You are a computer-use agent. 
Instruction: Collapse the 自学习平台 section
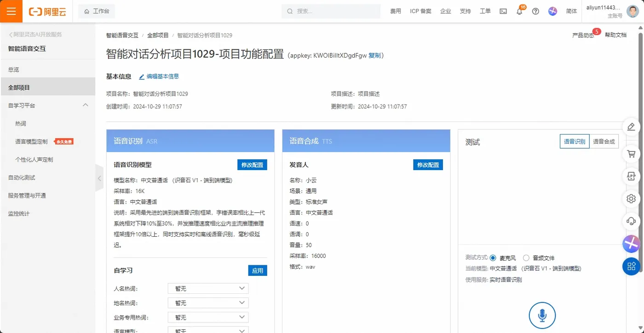(85, 105)
